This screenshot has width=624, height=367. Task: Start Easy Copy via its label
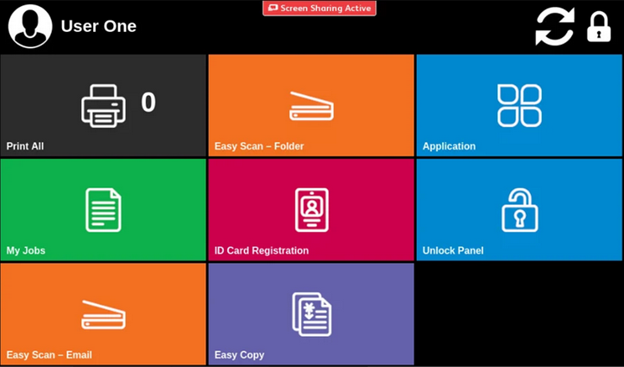(239, 355)
